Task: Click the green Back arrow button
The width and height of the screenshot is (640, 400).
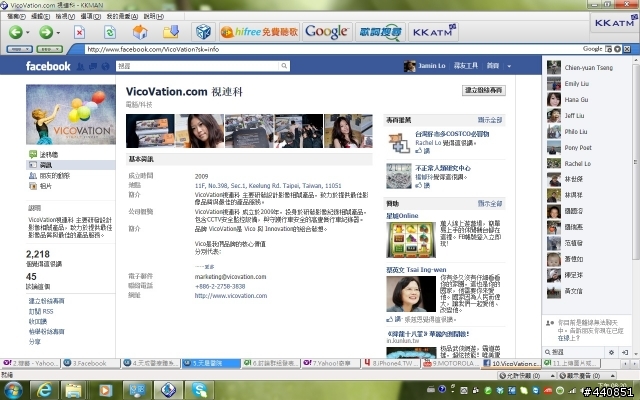Action: coord(16,32)
